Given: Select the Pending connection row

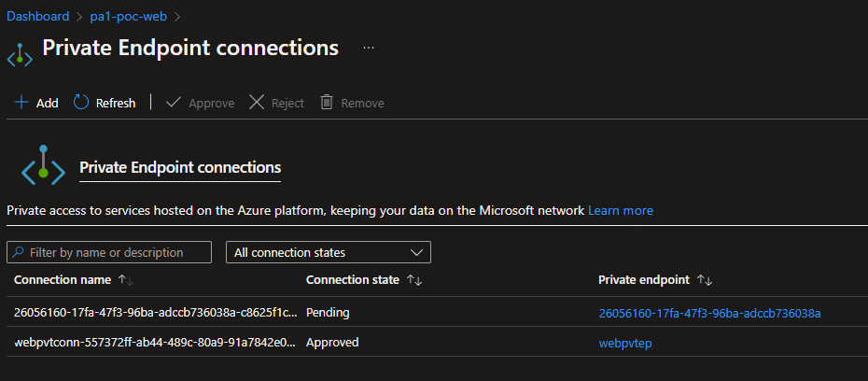Looking at the screenshot, I should [156, 313].
